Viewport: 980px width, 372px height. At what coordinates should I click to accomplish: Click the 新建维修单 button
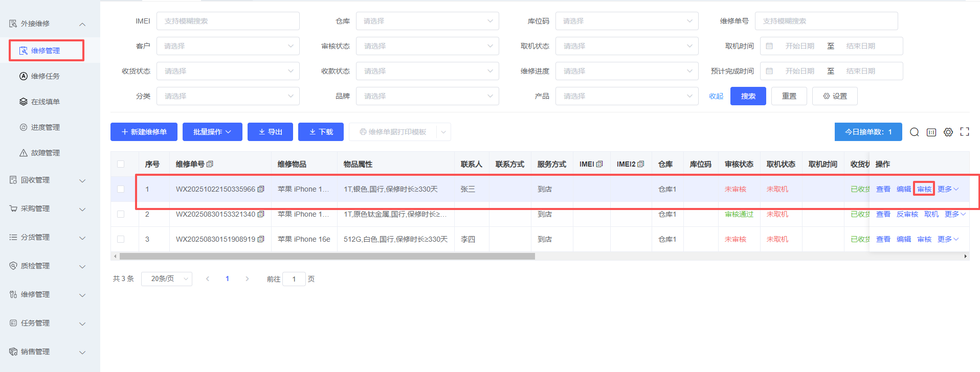144,132
